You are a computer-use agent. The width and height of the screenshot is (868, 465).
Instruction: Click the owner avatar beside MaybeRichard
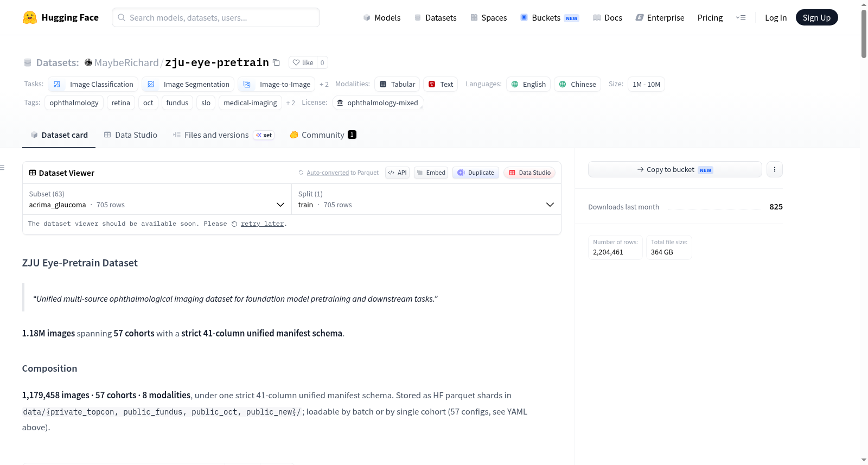pos(88,62)
